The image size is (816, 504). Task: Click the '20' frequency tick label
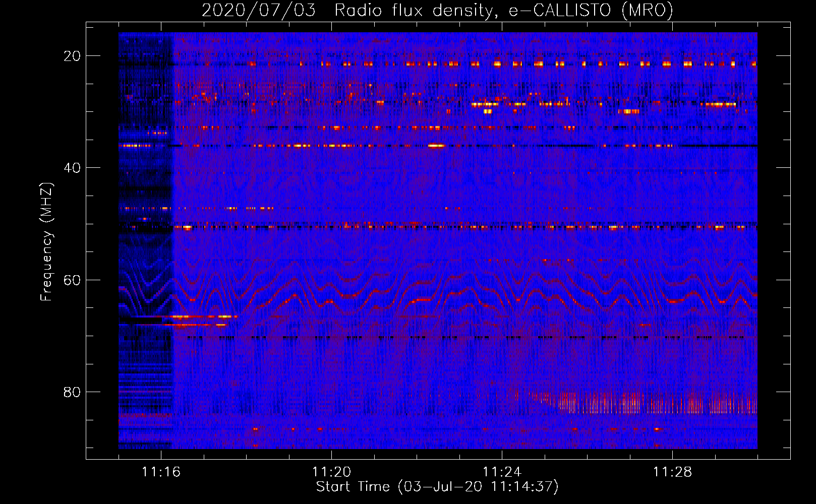click(72, 56)
